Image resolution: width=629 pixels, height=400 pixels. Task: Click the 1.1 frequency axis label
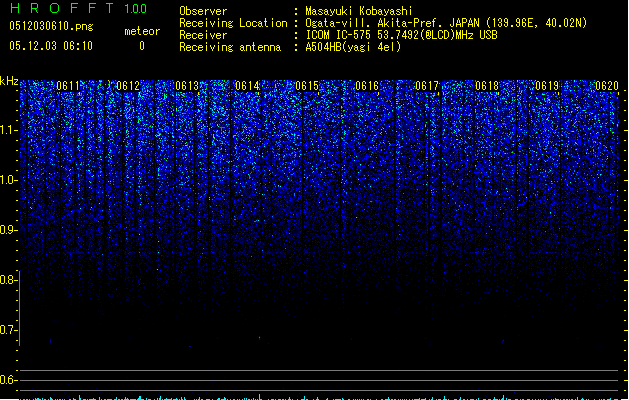[x=9, y=130]
